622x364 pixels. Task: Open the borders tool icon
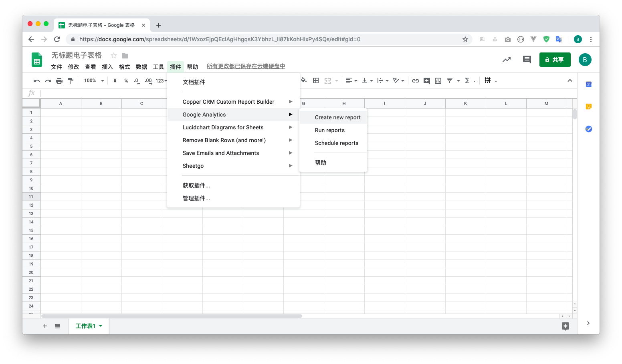point(316,81)
